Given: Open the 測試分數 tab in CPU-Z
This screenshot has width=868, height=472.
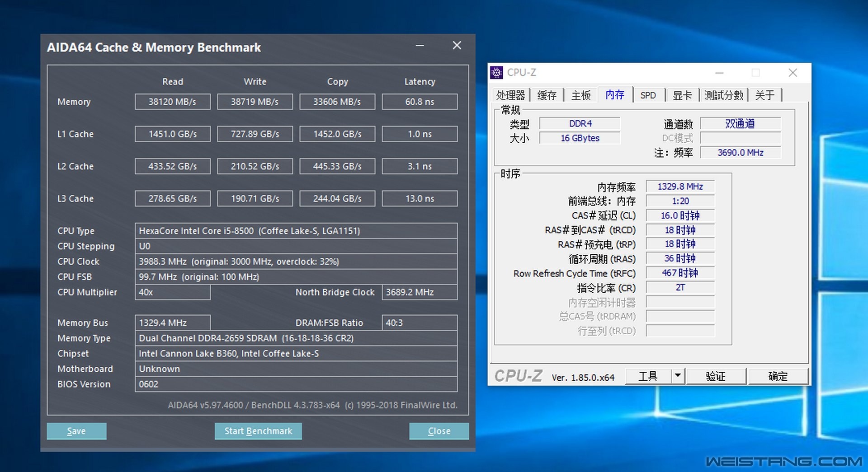Looking at the screenshot, I should click(724, 95).
